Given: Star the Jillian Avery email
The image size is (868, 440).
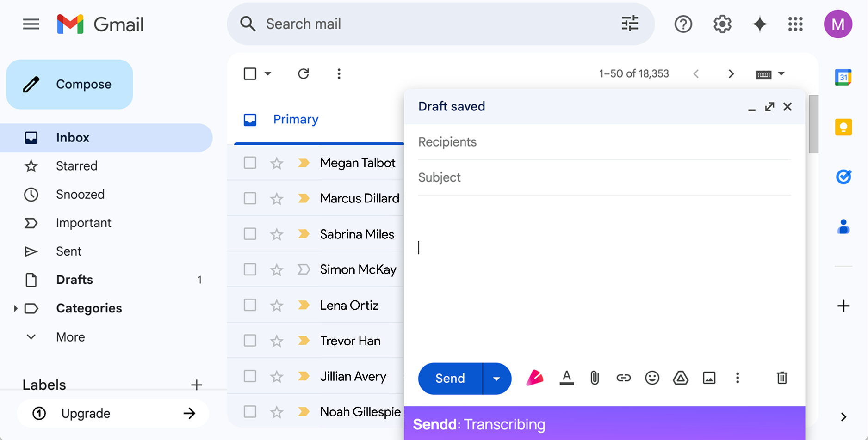Looking at the screenshot, I should (x=277, y=376).
